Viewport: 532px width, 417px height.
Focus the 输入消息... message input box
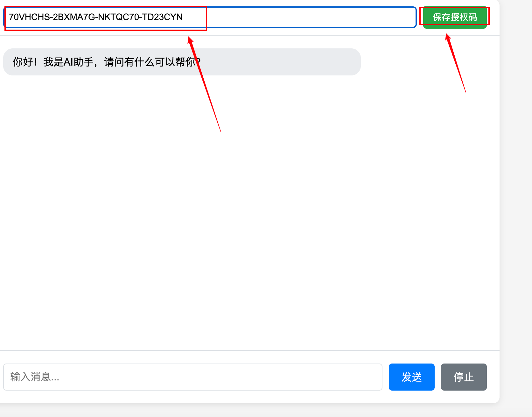point(192,377)
